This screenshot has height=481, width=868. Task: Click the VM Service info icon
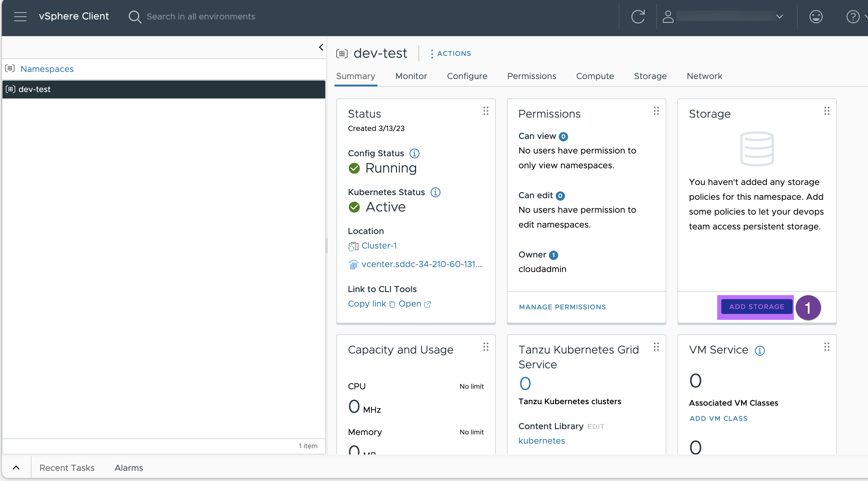pyautogui.click(x=760, y=350)
